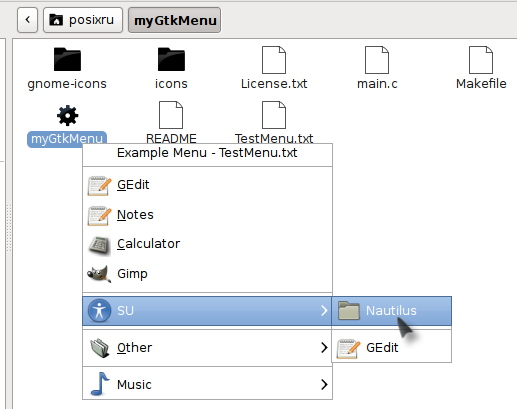Select the myGtkMenu executable gear icon
Image resolution: width=517 pixels, height=409 pixels.
(67, 116)
